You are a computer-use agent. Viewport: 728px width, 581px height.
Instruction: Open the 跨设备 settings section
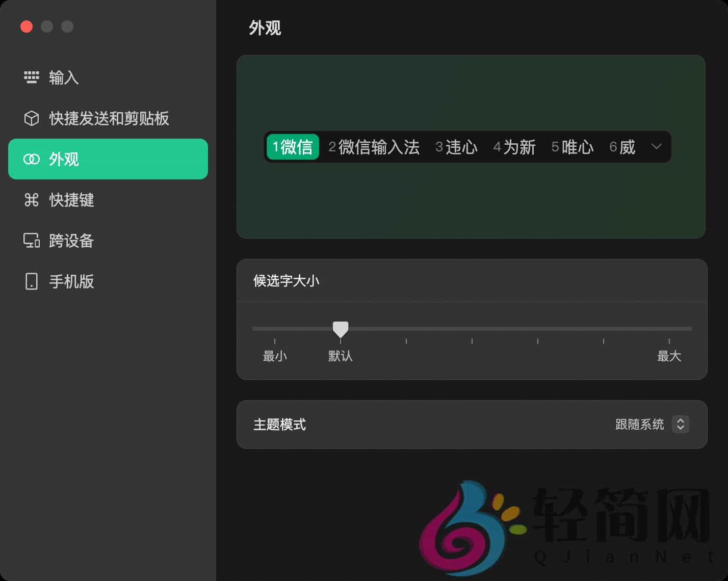71,241
